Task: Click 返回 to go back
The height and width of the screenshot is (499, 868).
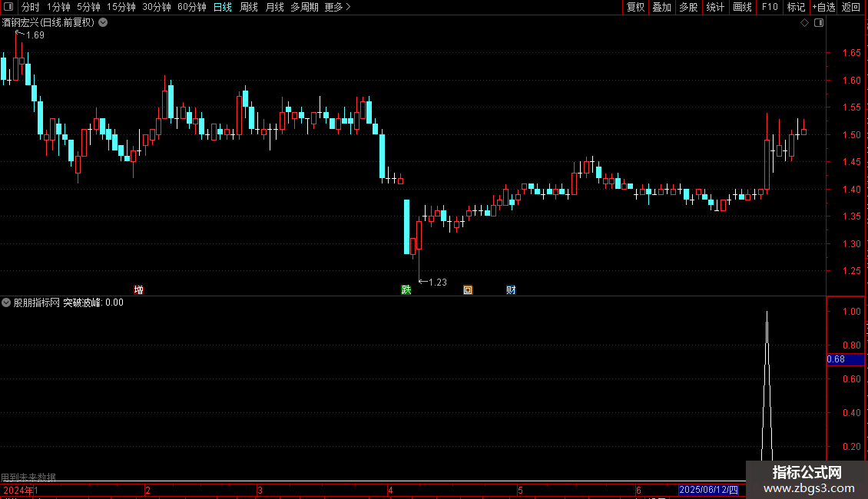Action: click(x=851, y=7)
